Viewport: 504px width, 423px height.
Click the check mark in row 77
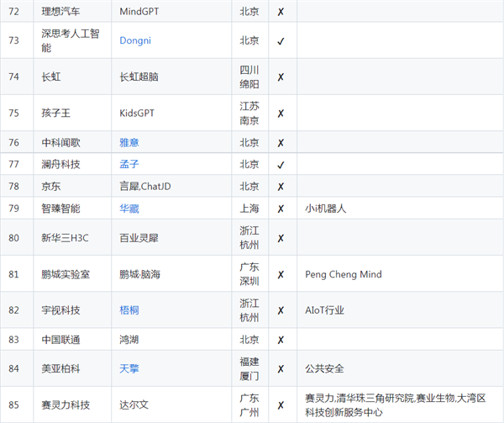(x=281, y=165)
